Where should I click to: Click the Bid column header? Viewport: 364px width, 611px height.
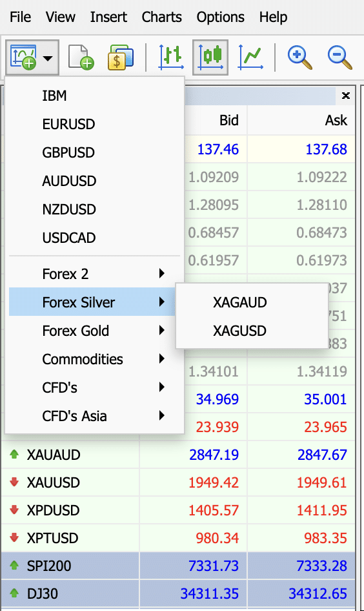coord(229,120)
